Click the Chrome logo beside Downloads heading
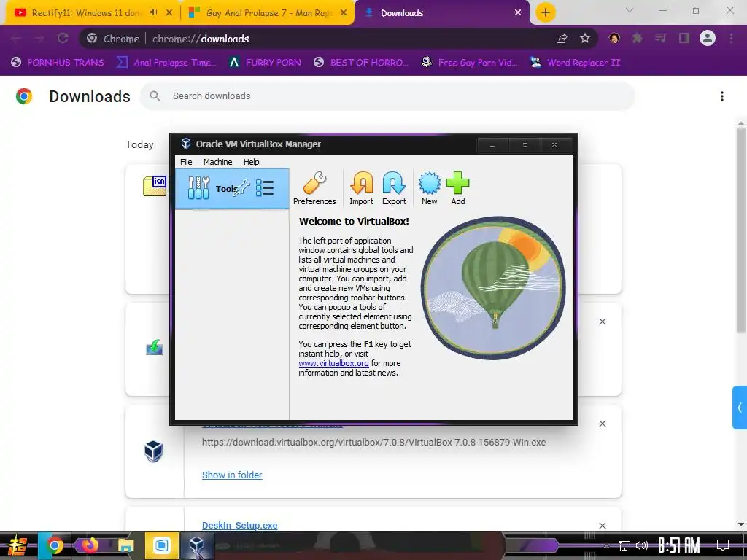The width and height of the screenshot is (747, 560). coord(24,96)
